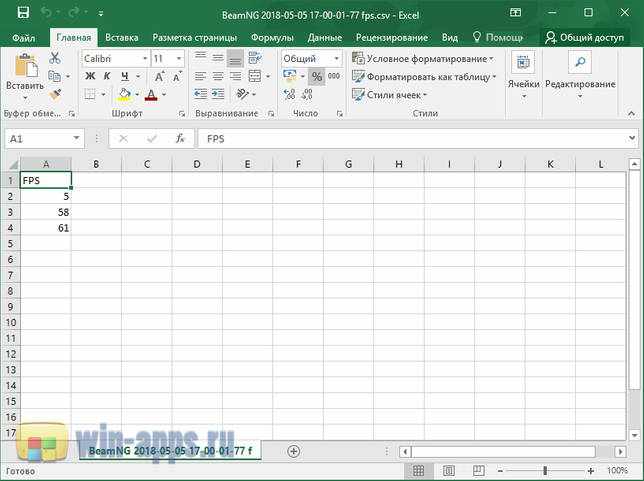This screenshot has width=644, height=481.
Task: Open the Шрифт dialog launcher
Action: 182,114
